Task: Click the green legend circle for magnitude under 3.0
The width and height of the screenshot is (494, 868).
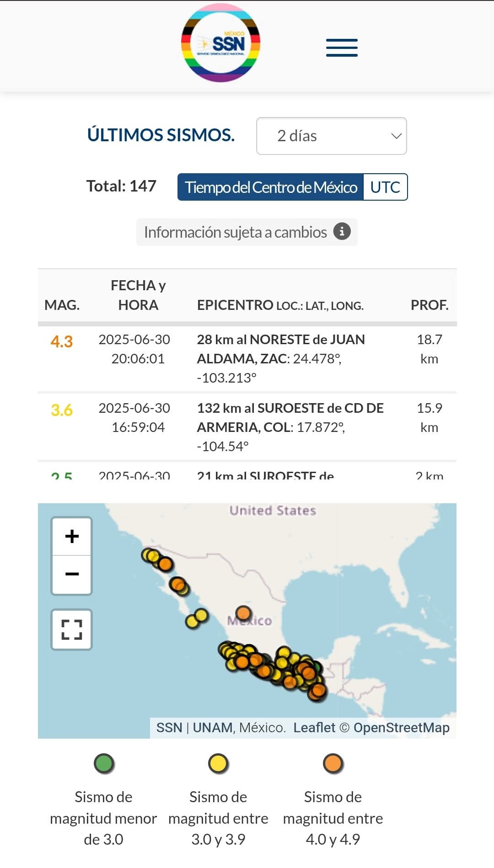Action: (104, 763)
